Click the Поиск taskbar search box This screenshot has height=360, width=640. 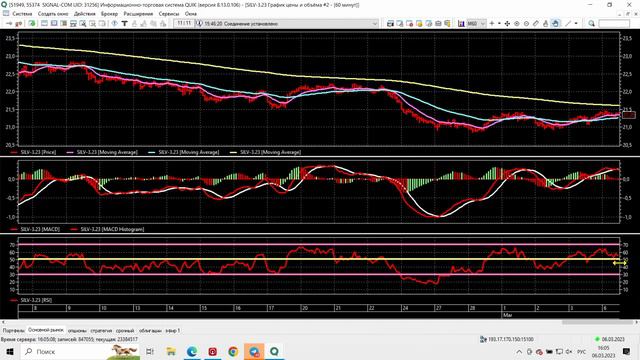[80, 351]
